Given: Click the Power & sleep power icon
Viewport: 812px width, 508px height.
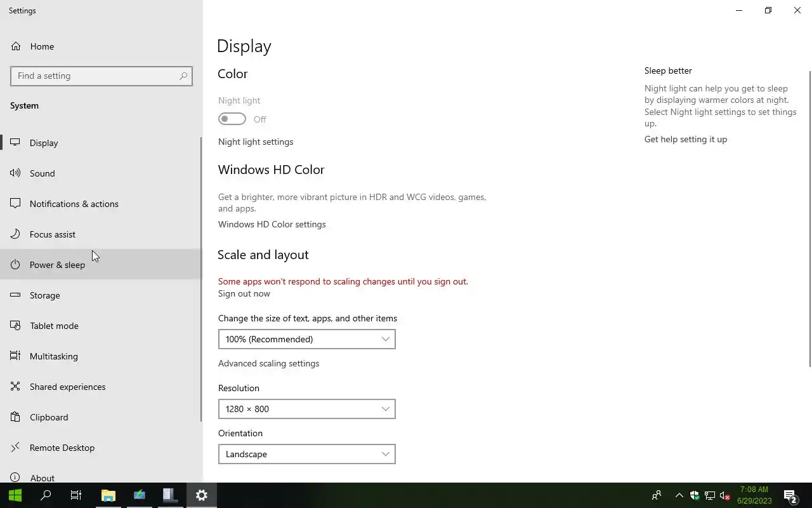Looking at the screenshot, I should 15,265.
